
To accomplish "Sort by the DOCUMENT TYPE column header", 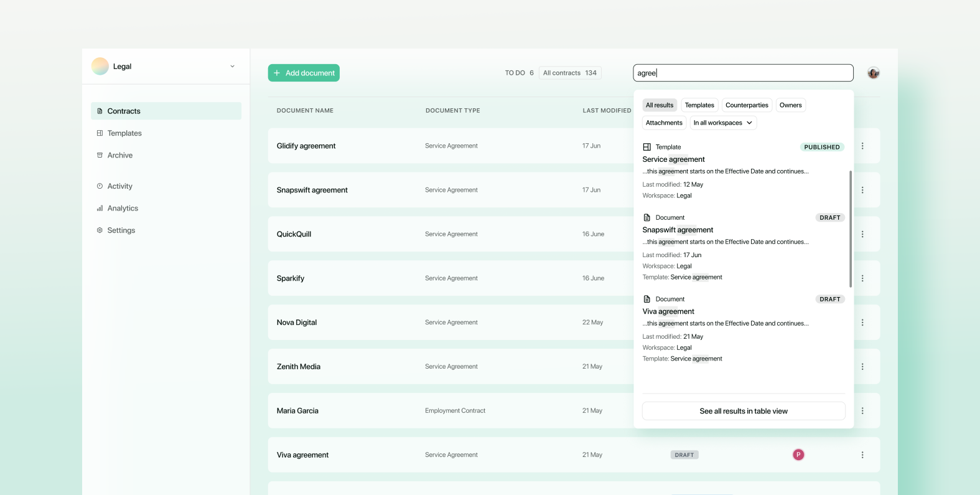I will point(452,110).
